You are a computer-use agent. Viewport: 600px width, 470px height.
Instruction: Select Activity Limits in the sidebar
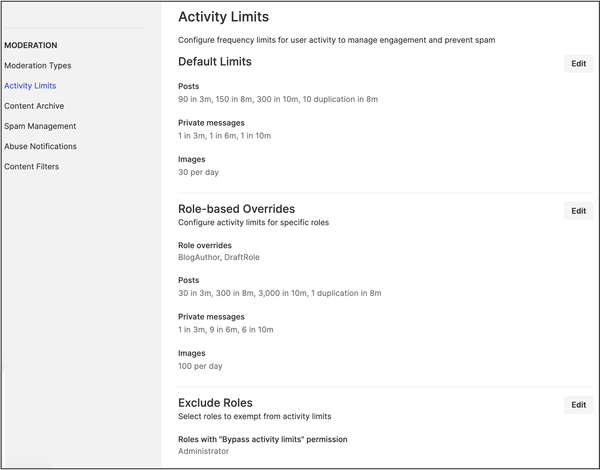coord(30,86)
